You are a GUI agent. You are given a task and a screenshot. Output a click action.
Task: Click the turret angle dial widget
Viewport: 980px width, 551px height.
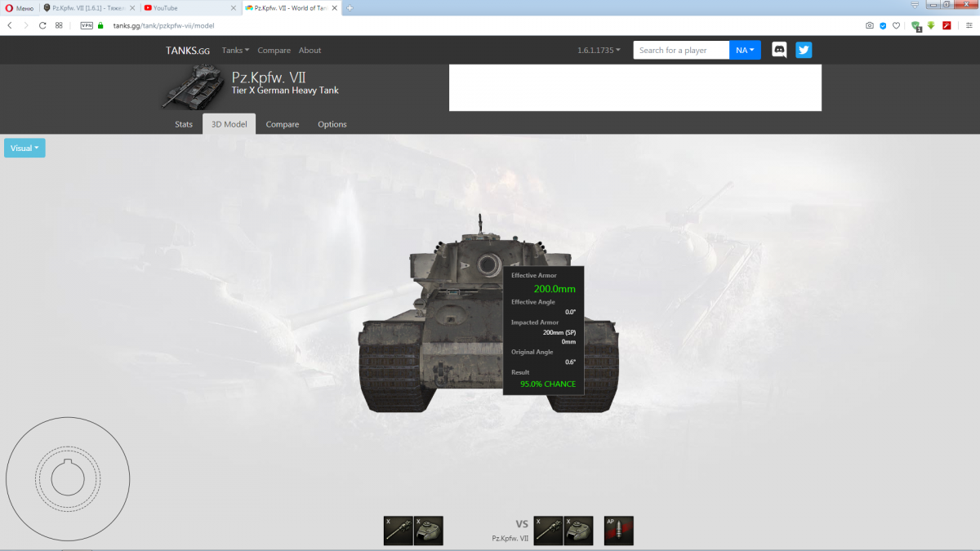68,478
